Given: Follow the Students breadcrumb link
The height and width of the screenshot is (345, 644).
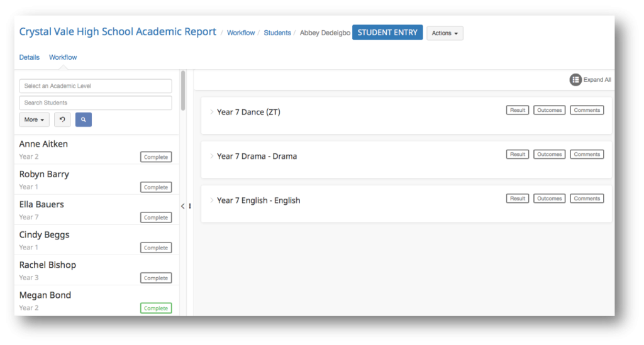Looking at the screenshot, I should [277, 33].
